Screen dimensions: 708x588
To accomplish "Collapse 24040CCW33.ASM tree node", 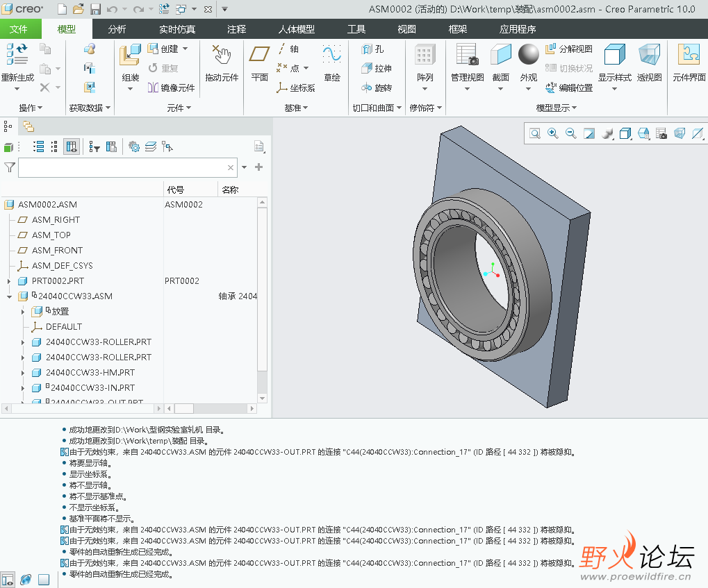I will [8, 296].
